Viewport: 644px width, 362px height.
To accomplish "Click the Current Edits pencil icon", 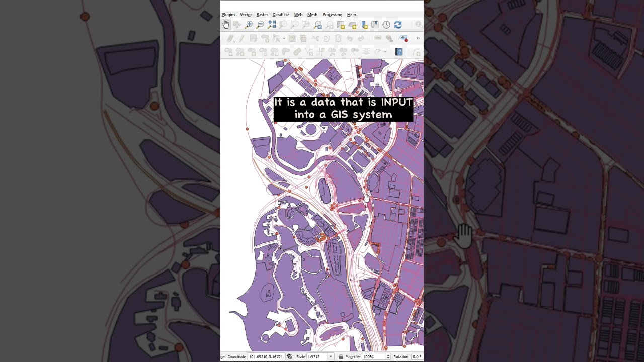I will coord(230,38).
